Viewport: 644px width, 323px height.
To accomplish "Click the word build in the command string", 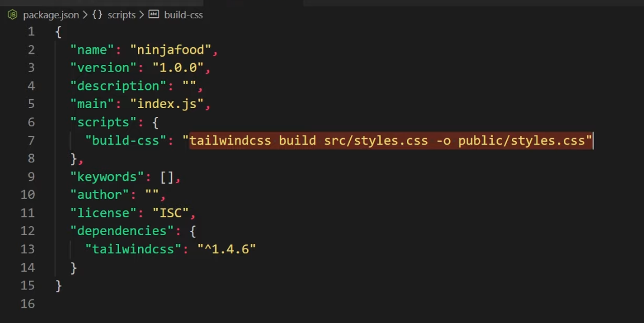I will 297,141.
